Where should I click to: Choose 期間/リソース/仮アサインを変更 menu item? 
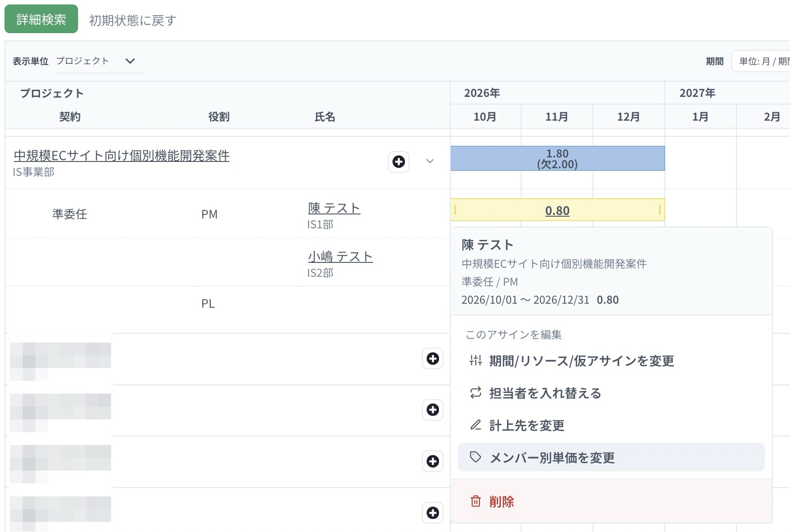(x=611, y=361)
